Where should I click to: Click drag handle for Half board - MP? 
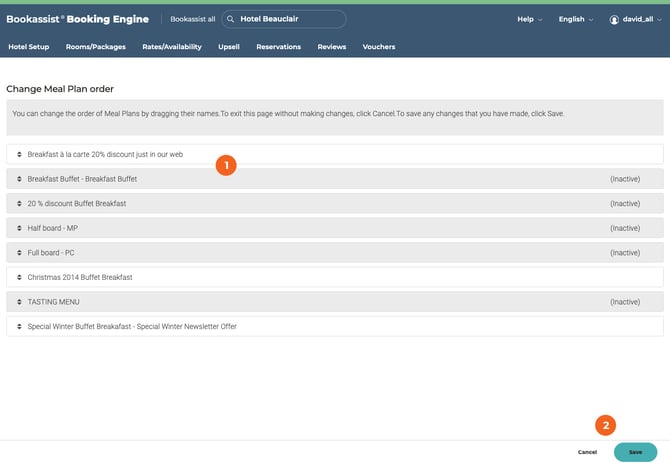(19, 228)
